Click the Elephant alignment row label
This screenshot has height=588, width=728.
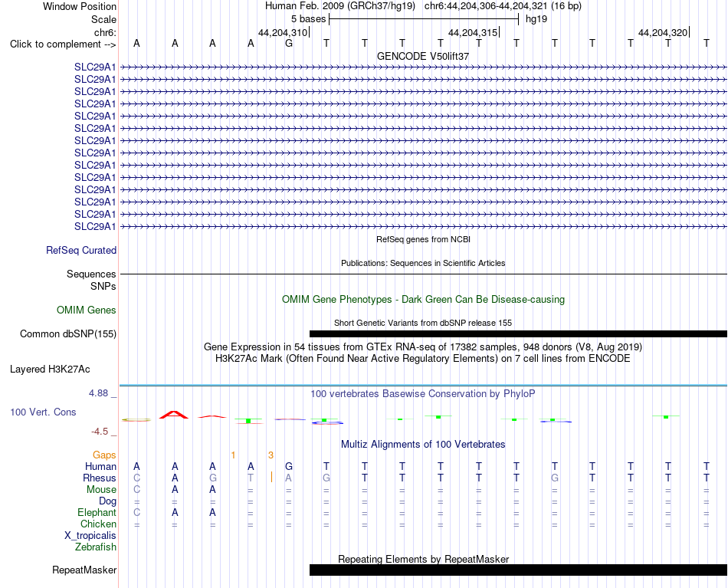point(97,513)
